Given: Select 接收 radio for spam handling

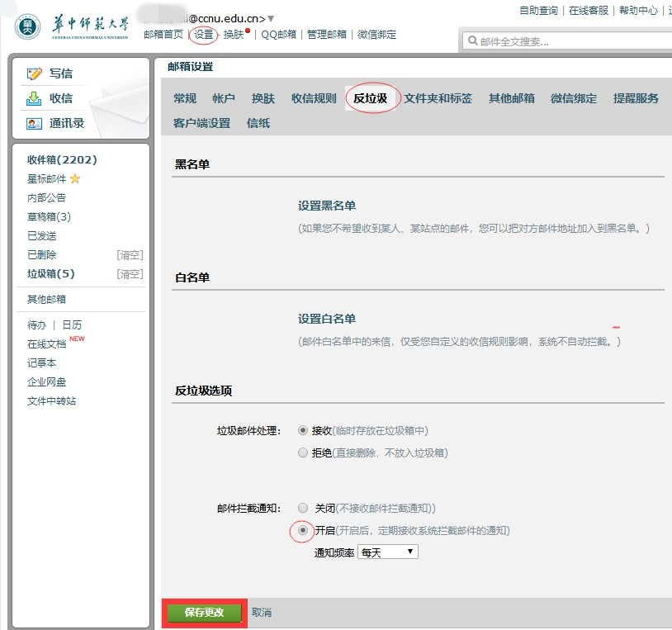Looking at the screenshot, I should tap(303, 430).
